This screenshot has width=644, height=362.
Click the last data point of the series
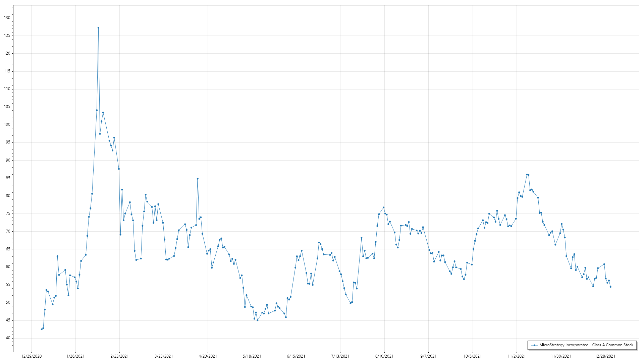click(610, 287)
